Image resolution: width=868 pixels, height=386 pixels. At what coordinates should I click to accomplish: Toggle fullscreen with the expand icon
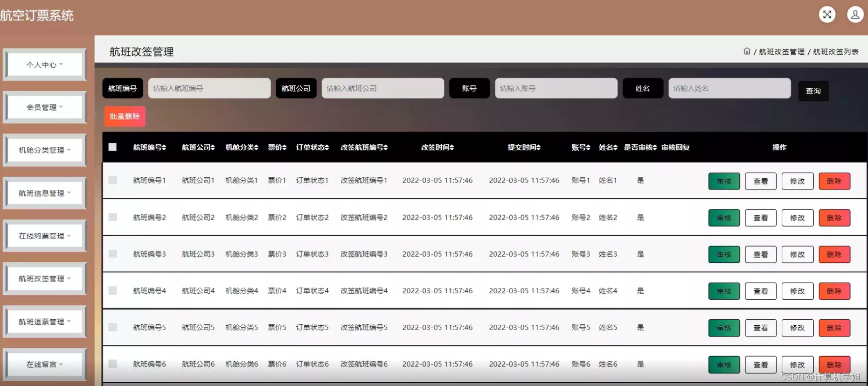[827, 14]
